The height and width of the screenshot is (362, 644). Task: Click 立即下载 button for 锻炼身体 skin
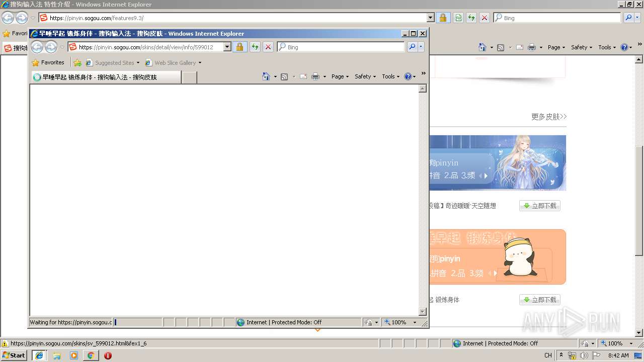[540, 300]
